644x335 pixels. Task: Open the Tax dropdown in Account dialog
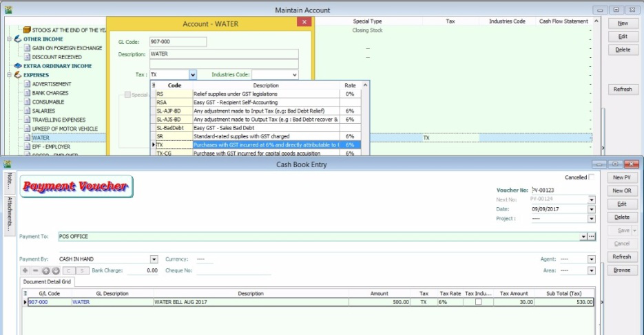point(193,74)
